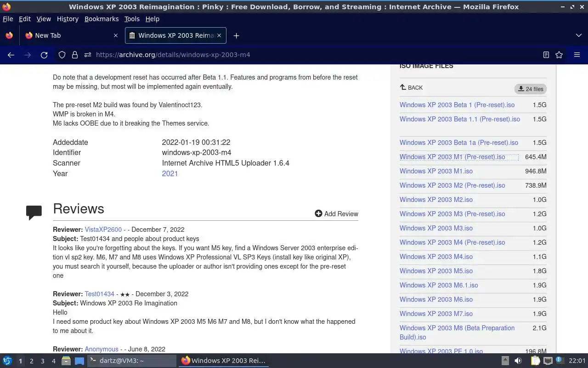The width and height of the screenshot is (588, 368).
Task: Download Windows XP 2003 M8 (Beta Preparation Build).iso
Action: click(x=457, y=333)
